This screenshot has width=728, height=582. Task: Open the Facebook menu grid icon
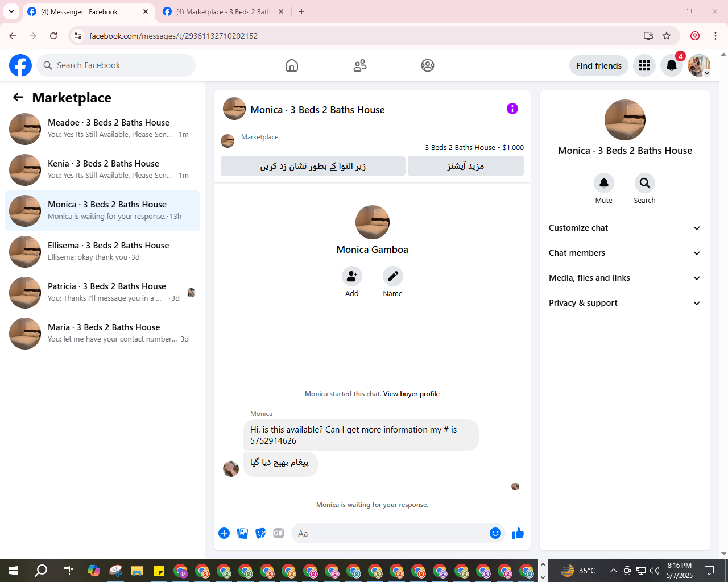pyautogui.click(x=644, y=65)
